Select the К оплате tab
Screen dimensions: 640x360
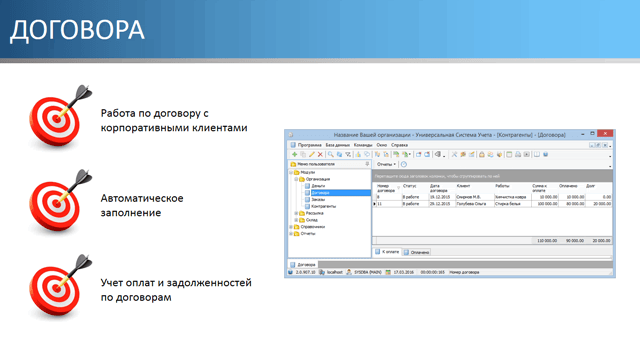387,252
